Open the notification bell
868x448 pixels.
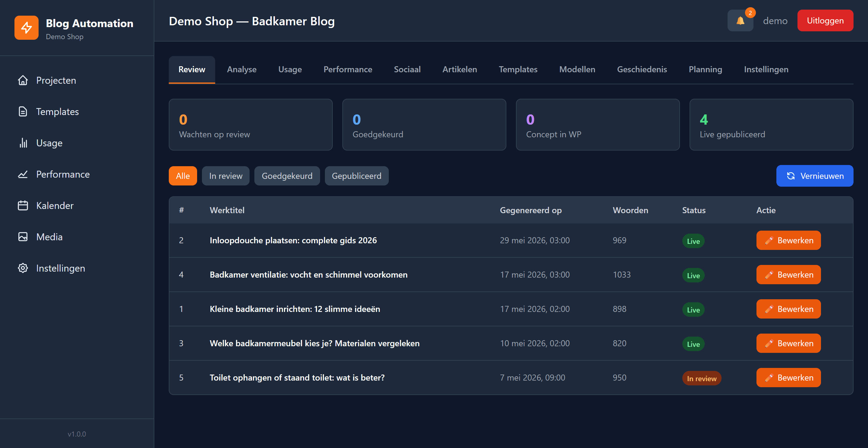pos(740,21)
